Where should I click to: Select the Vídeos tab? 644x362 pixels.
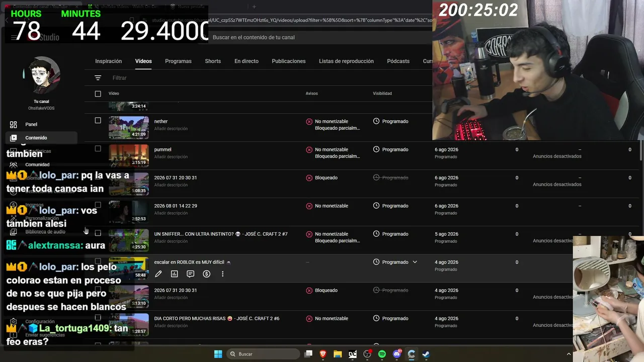point(143,61)
